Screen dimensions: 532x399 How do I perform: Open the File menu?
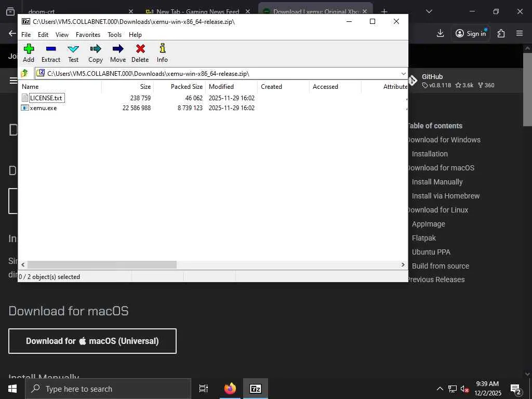(x=26, y=35)
